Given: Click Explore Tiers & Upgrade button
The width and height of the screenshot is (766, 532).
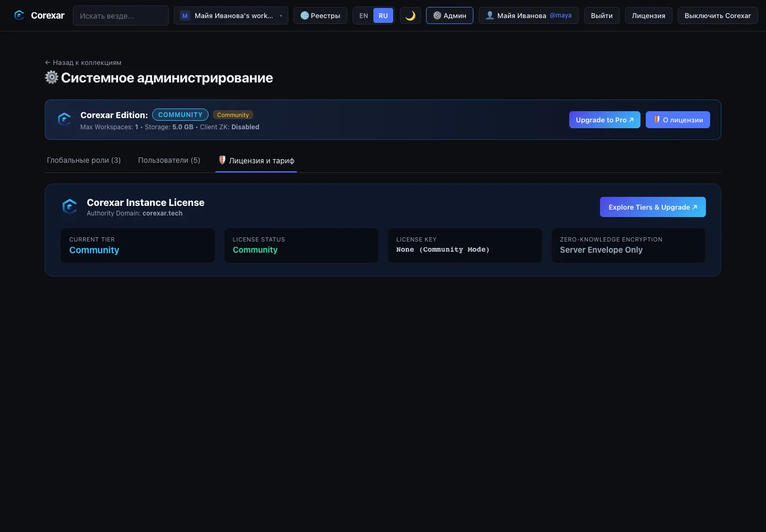Looking at the screenshot, I should 653,207.
